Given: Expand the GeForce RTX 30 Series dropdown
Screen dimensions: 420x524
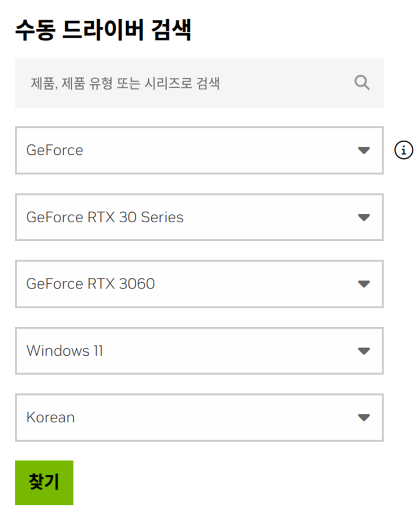Looking at the screenshot, I should click(x=199, y=217).
